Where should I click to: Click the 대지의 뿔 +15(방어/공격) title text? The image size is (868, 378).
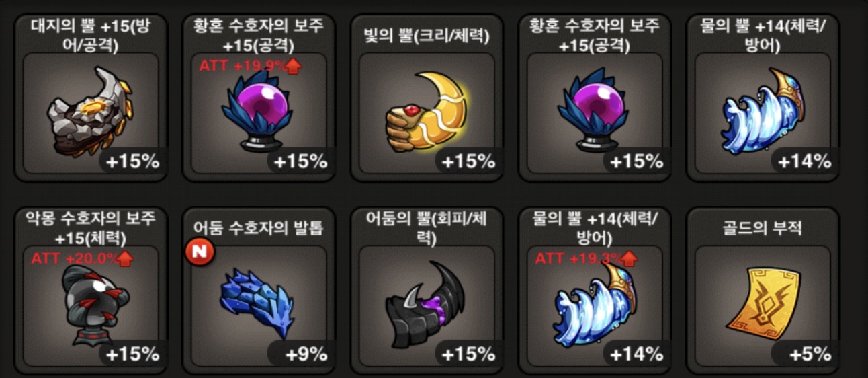(x=91, y=36)
